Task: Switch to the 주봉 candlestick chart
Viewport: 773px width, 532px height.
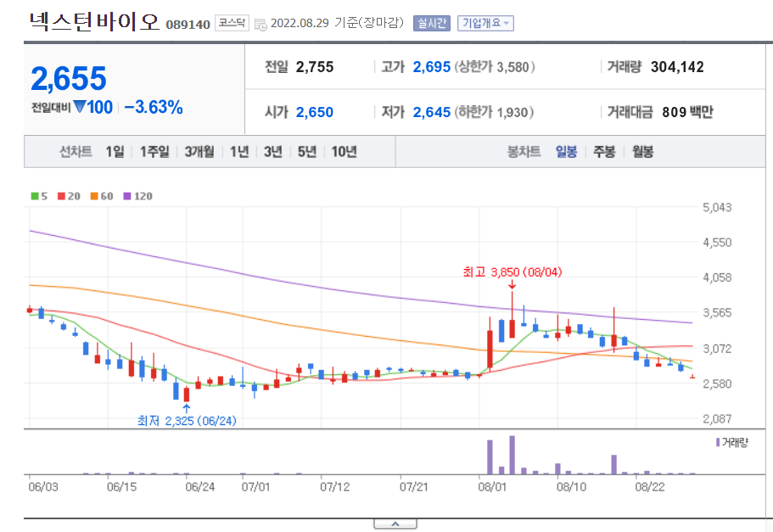Action: [x=604, y=152]
